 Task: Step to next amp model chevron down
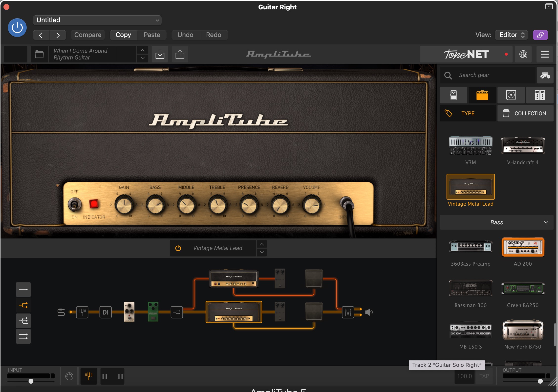(x=262, y=252)
